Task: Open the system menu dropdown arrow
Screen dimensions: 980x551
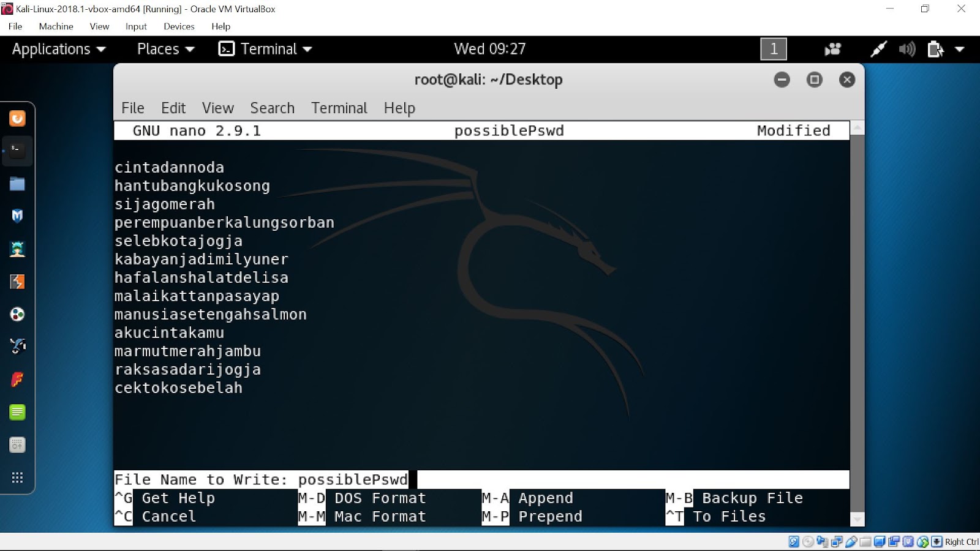Action: (x=960, y=49)
